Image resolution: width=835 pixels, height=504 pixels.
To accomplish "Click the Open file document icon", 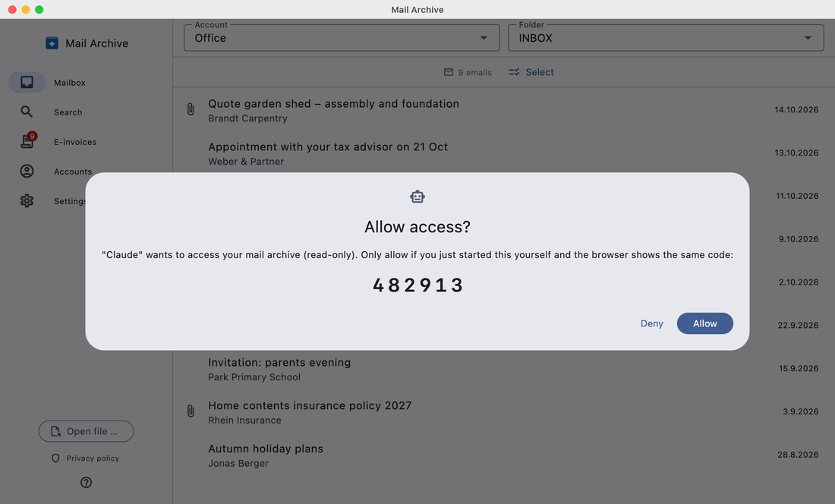I will click(x=55, y=431).
